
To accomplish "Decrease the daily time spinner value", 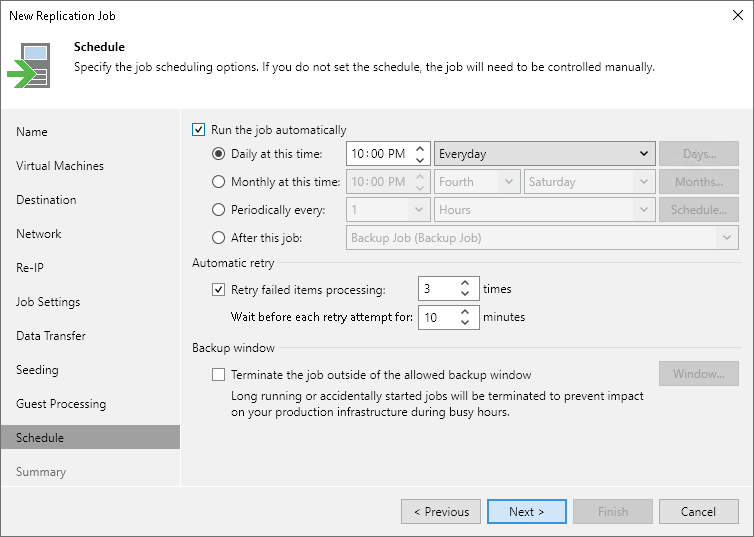I will pyautogui.click(x=421, y=160).
